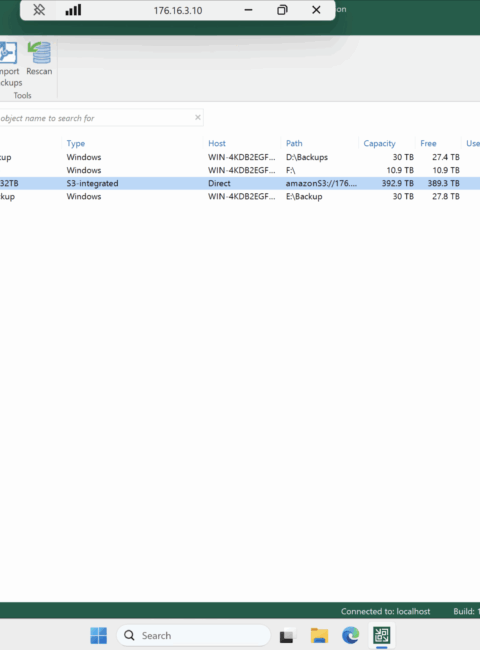Click the 27.4 TB free value
Viewport: 480px width, 650px height.
[446, 157]
